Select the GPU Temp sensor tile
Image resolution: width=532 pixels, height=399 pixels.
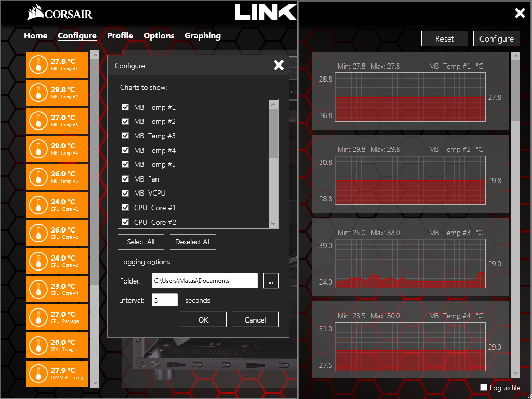(x=57, y=346)
